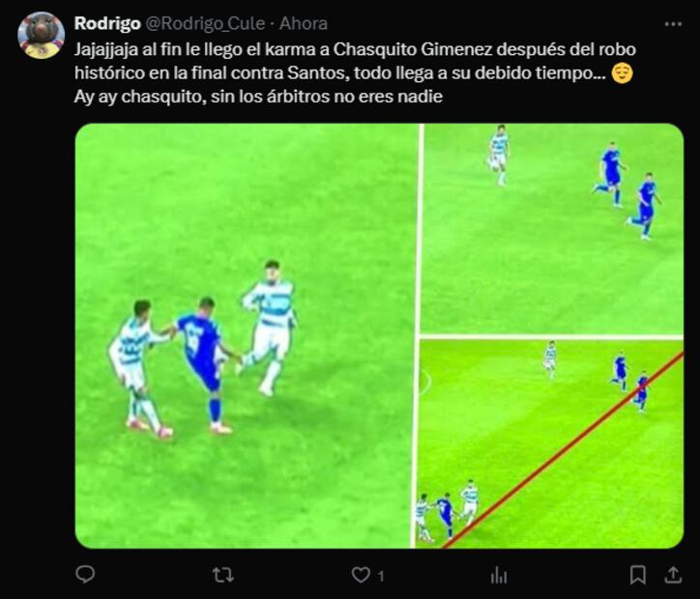Click the display name Rodrigo
Screen dimensions: 700x599
point(107,23)
